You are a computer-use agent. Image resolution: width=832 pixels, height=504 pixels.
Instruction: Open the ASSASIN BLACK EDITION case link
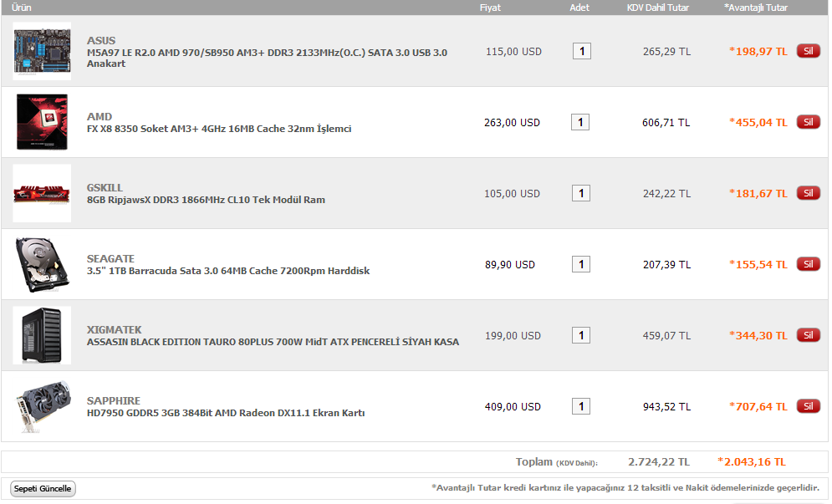[x=273, y=342]
